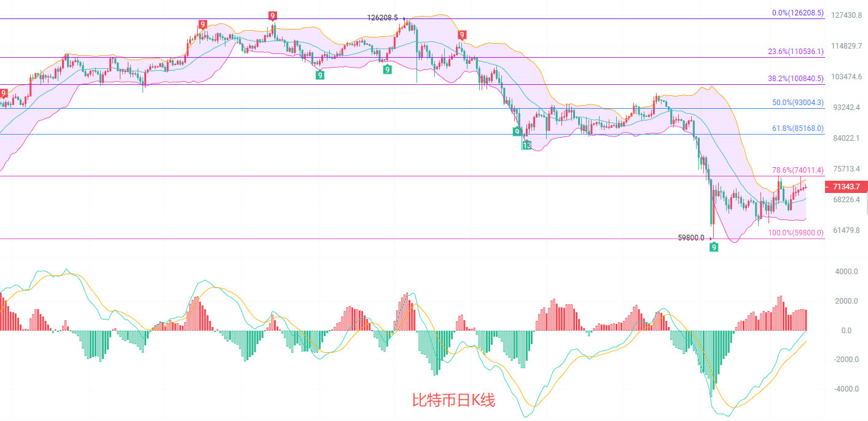
Task: Select the 23.6%(110536.1) Fibonacci label
Action: point(796,52)
